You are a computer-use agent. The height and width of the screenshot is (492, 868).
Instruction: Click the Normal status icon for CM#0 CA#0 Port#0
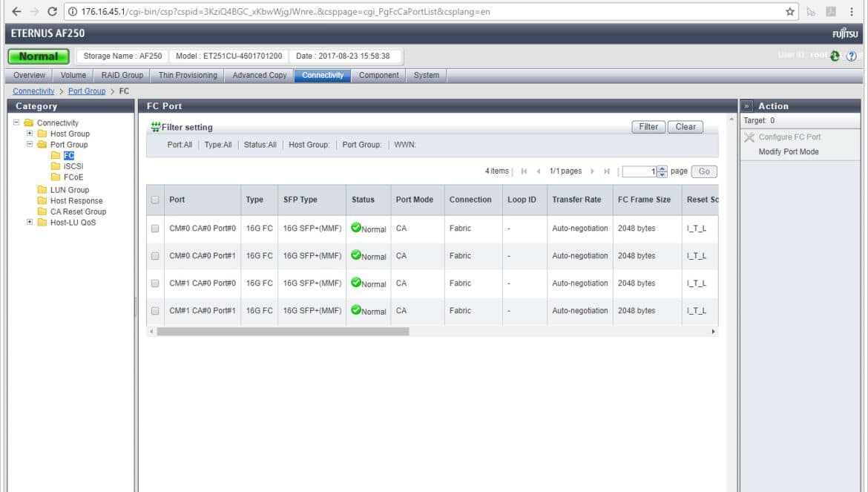(356, 228)
